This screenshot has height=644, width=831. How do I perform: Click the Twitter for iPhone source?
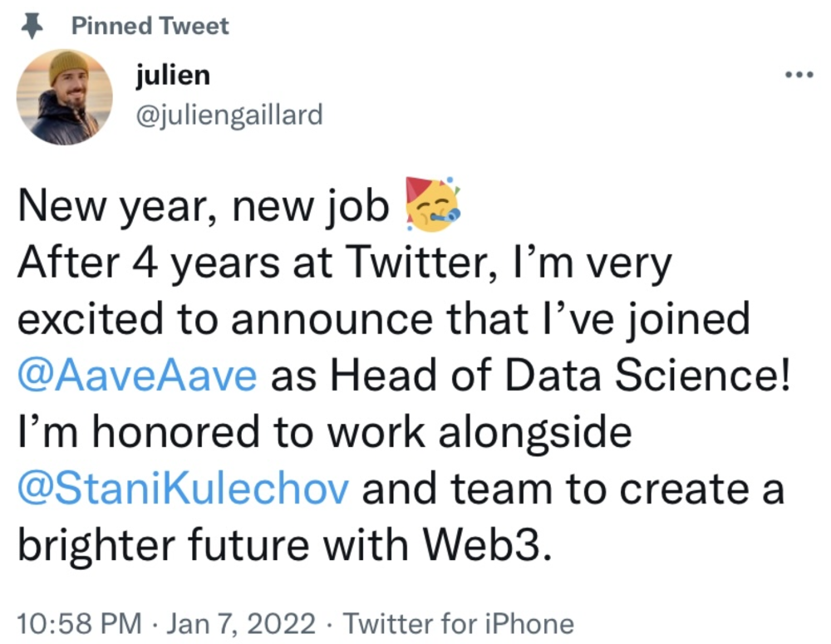point(458,623)
